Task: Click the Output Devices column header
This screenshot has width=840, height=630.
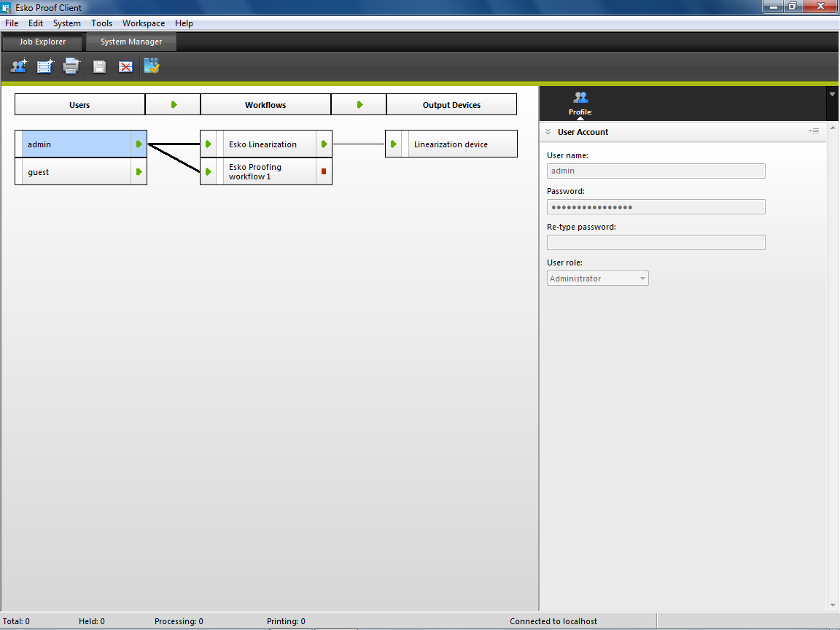Action: click(x=451, y=104)
